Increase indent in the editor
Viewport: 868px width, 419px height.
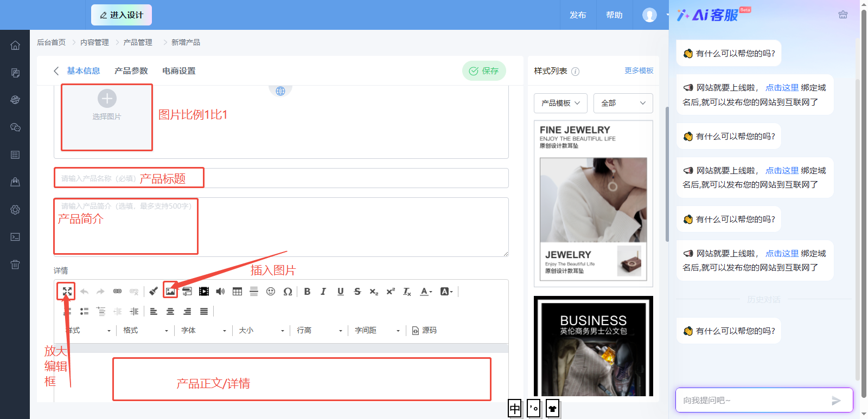134,311
